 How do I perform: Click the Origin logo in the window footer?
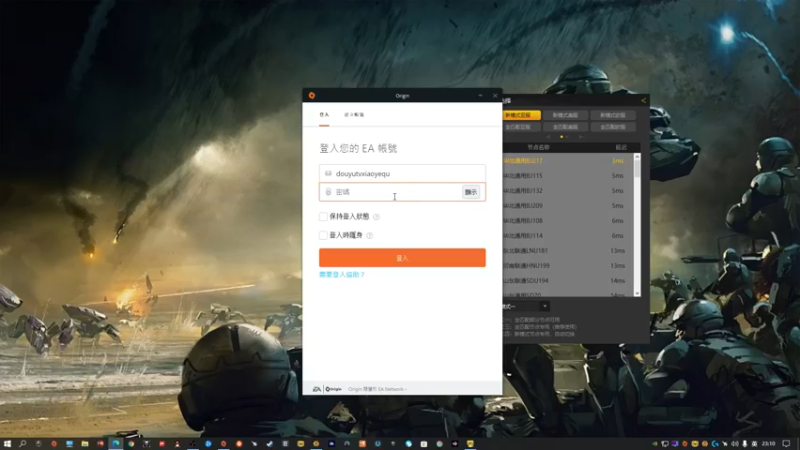(334, 389)
